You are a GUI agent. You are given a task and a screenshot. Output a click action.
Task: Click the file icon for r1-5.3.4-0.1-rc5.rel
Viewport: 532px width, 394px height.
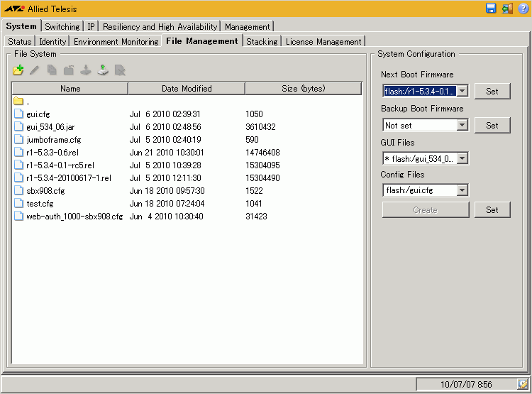pyautogui.click(x=18, y=165)
